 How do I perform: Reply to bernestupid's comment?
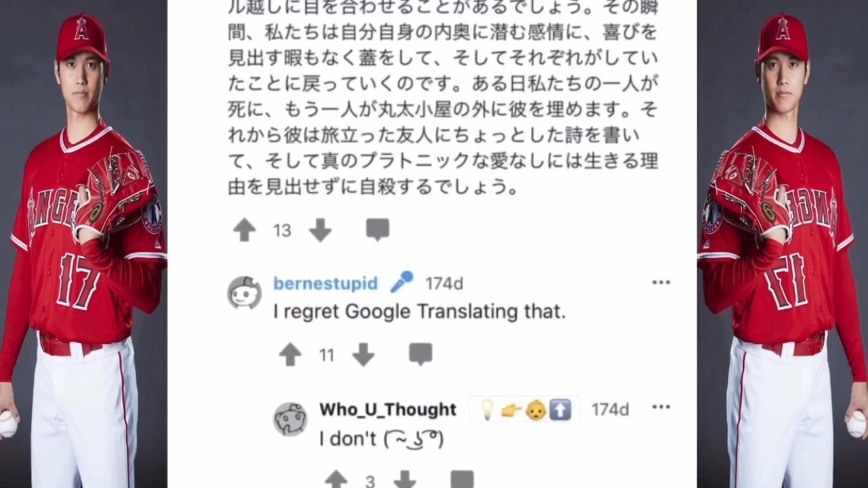(420, 354)
